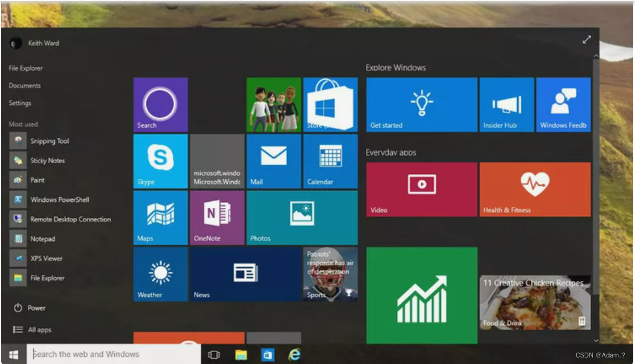Image resolution: width=635 pixels, height=364 pixels.
Task: Open the Store tile
Action: tap(330, 104)
